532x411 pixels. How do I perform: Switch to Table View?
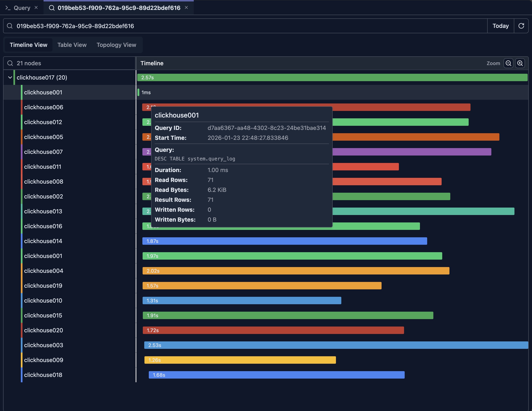pyautogui.click(x=72, y=45)
